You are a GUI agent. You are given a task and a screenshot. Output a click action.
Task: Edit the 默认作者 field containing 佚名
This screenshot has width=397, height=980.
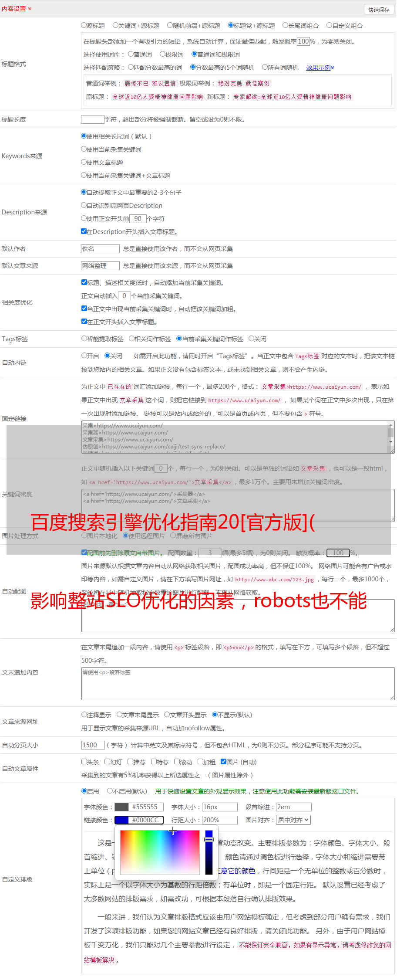pos(100,249)
